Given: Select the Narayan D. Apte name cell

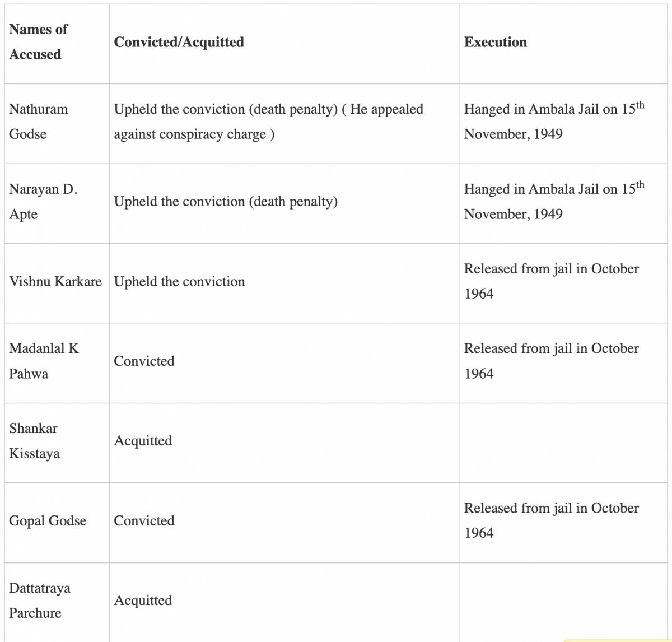Looking at the screenshot, I should pyautogui.click(x=43, y=202).
